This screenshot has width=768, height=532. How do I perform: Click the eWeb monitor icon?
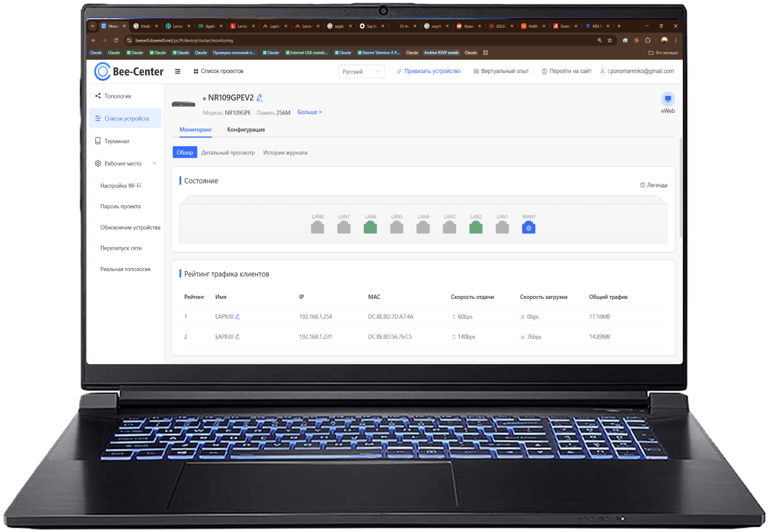[x=668, y=98]
